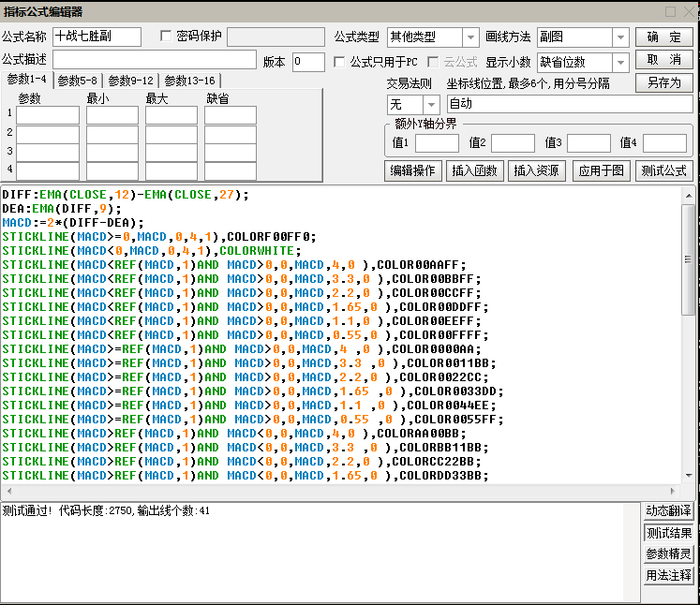700x605 pixels.
Task: Focus the 版本 version field showing 0
Action: (x=308, y=62)
